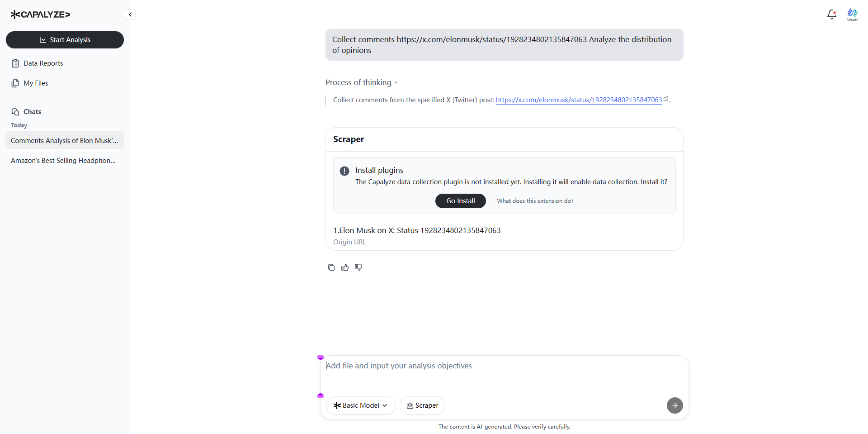Open Elon Musk on X status result
Screen dimensions: 868x434
(417, 230)
